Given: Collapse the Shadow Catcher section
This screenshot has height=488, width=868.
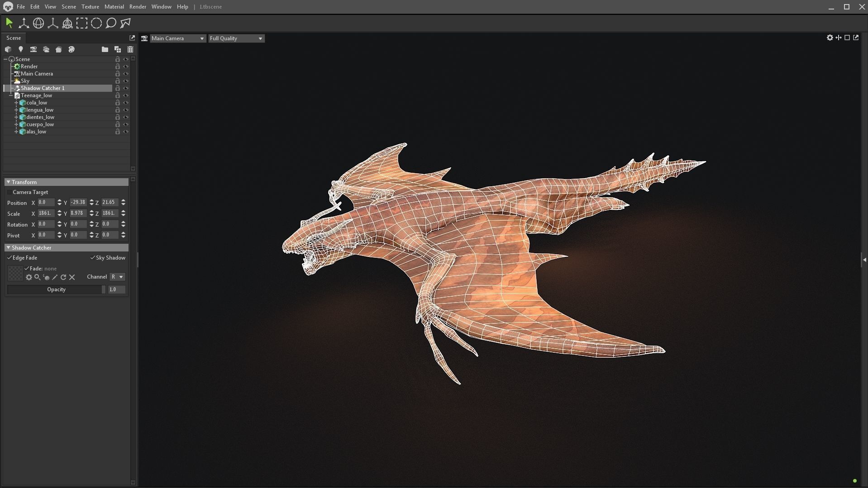Looking at the screenshot, I should pos(8,247).
